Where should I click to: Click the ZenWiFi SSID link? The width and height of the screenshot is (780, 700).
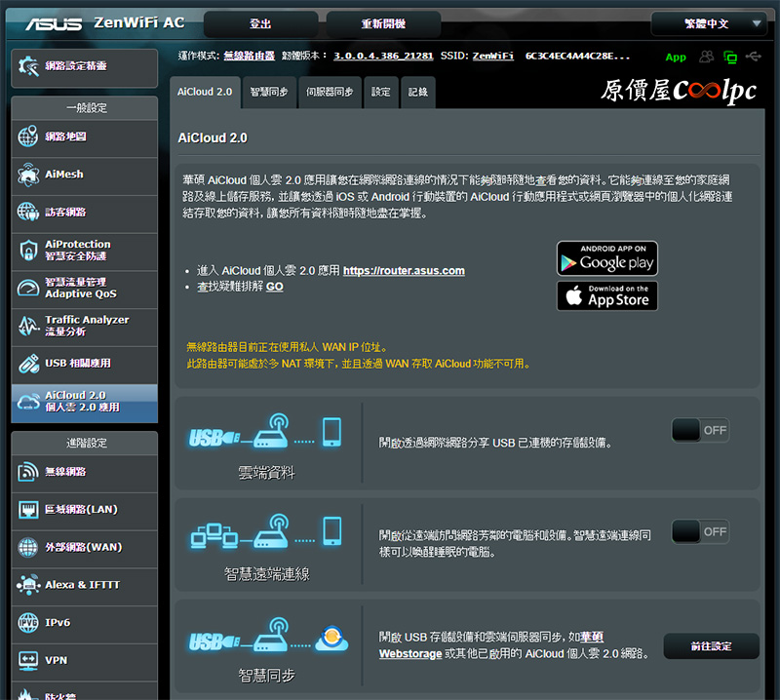point(493,56)
